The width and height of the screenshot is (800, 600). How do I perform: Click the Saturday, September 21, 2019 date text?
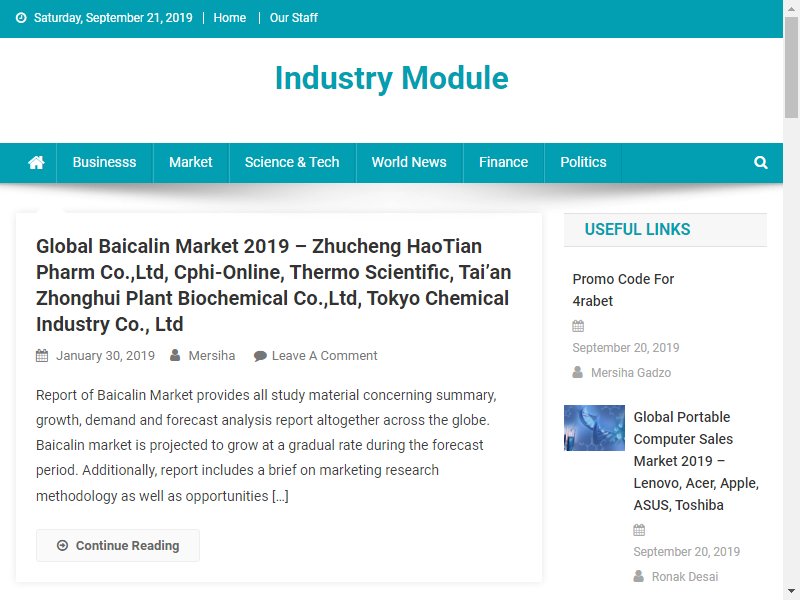113,18
